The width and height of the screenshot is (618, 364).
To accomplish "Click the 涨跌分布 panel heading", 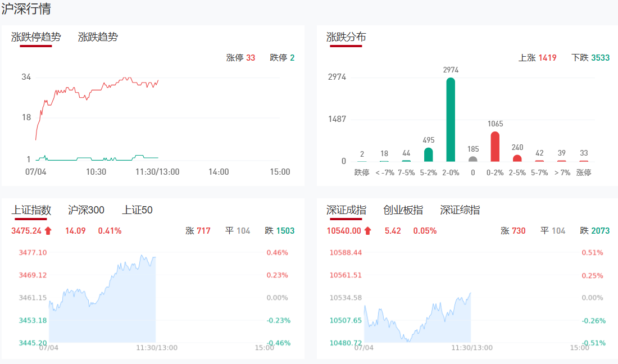I will click(346, 37).
